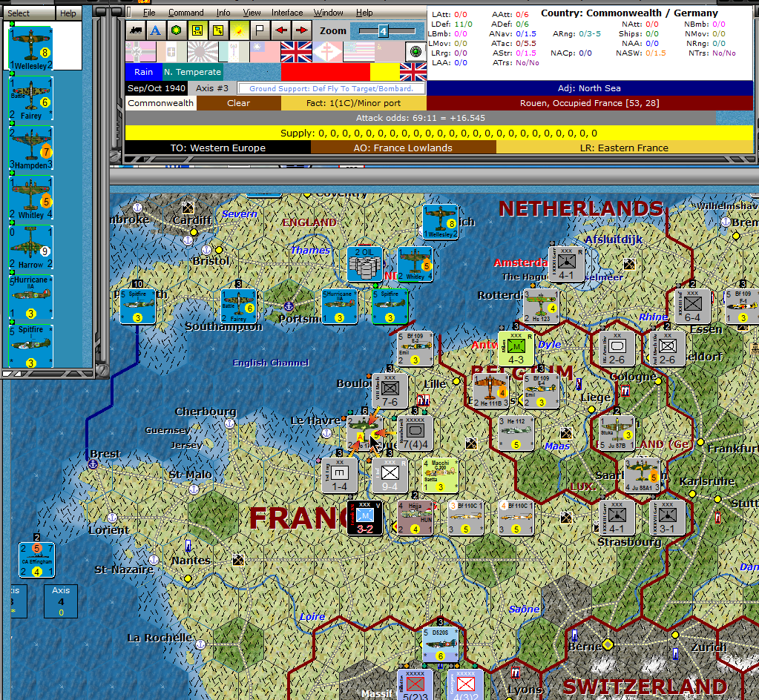Screen dimensions: 759x700
Task: Select the Hampden bomber in the unit list
Action: [31, 148]
